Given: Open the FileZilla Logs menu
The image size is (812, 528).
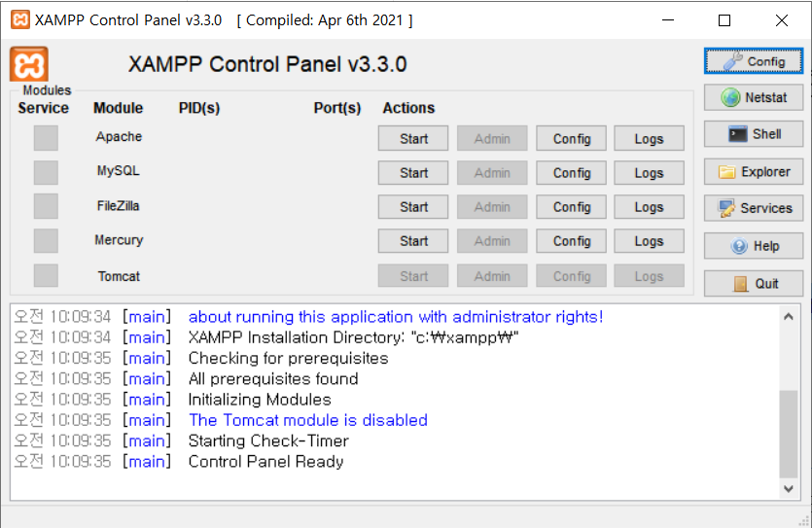Looking at the screenshot, I should click(649, 207).
